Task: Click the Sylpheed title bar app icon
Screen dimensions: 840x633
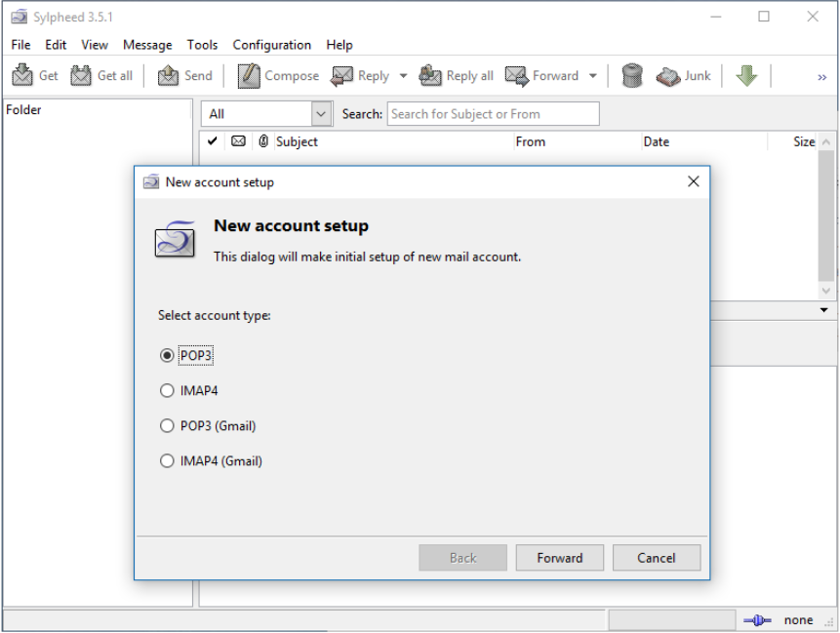Action: [19, 17]
